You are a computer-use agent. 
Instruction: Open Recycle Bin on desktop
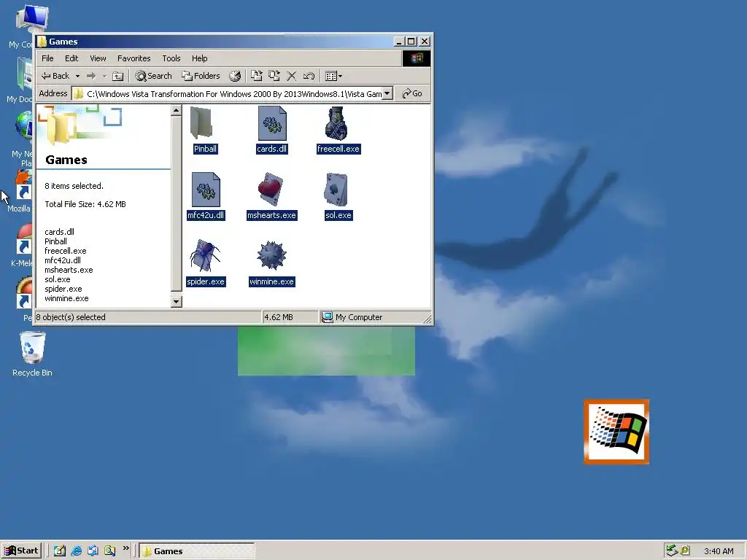click(x=32, y=354)
